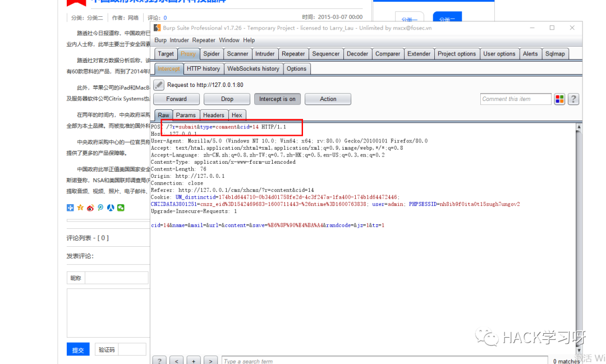The height and width of the screenshot is (364, 606).
Task: Open the Window menu
Action: tap(229, 40)
